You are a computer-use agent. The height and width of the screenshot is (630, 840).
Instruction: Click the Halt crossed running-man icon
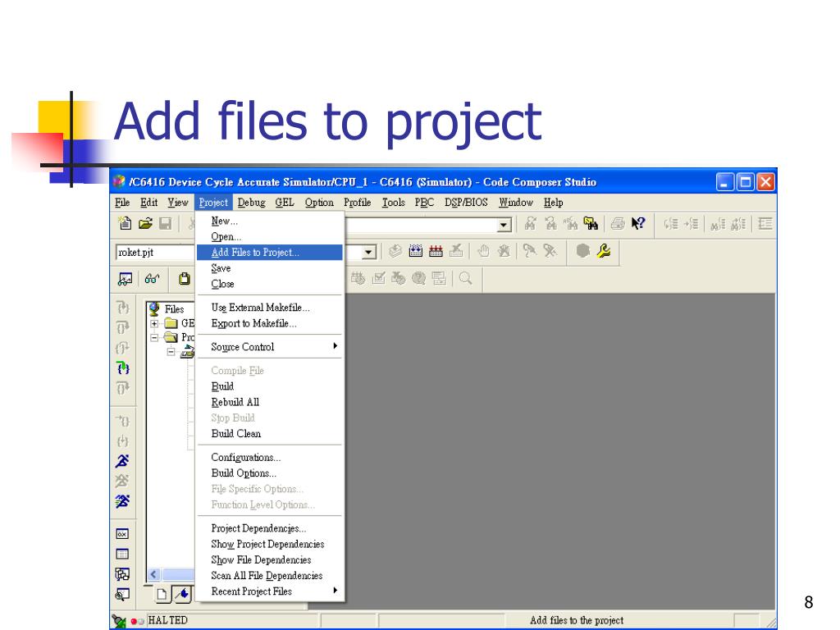122,481
